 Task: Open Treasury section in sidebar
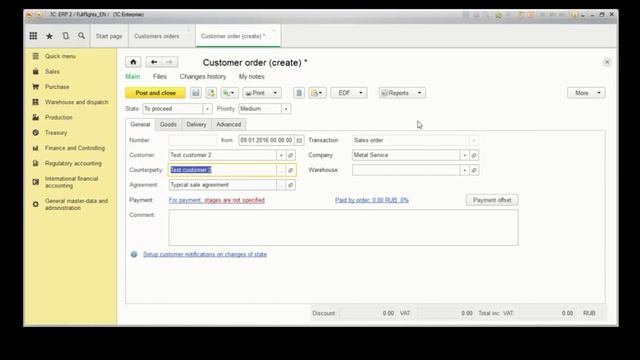[56, 133]
